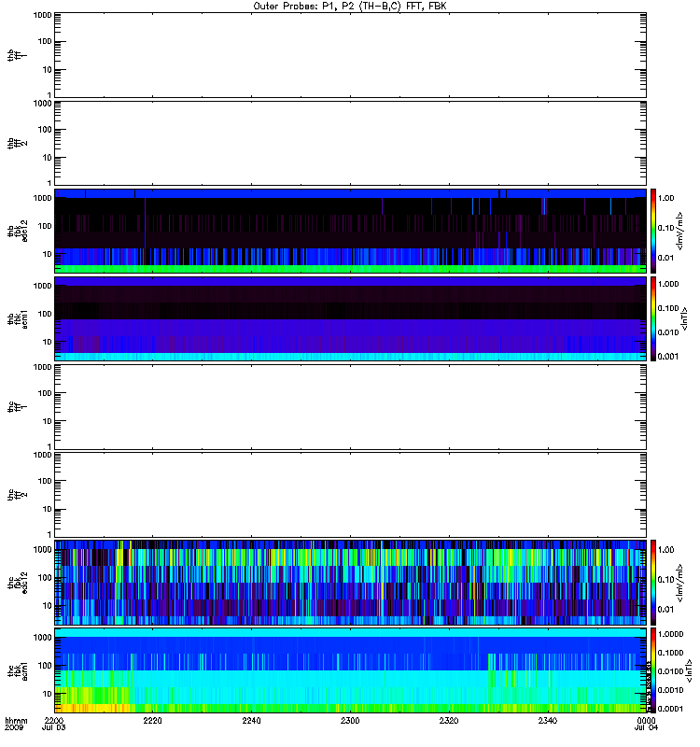Click the '2009' year label

coord(14,728)
